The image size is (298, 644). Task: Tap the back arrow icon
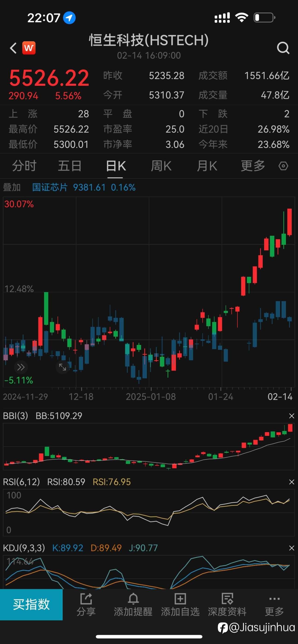pyautogui.click(x=13, y=48)
